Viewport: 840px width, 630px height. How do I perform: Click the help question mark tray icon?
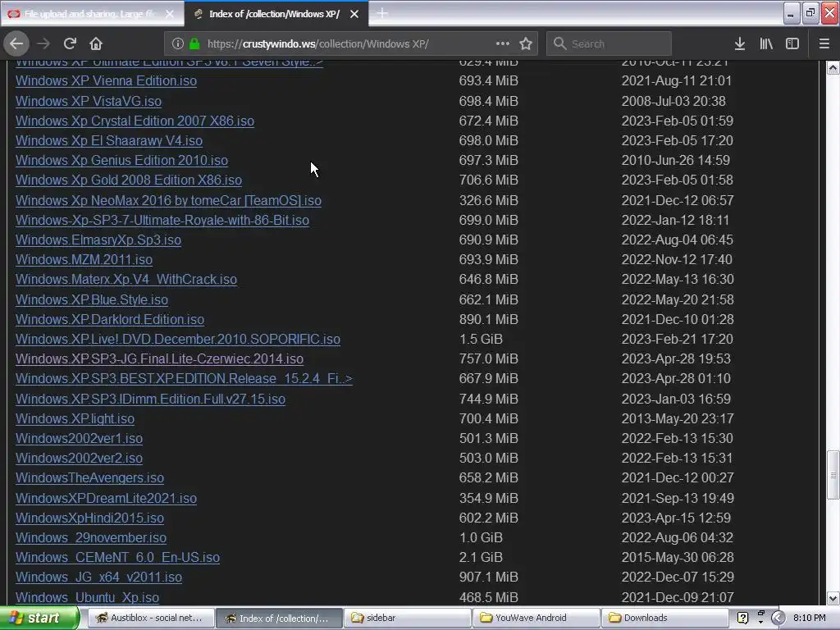point(742,619)
